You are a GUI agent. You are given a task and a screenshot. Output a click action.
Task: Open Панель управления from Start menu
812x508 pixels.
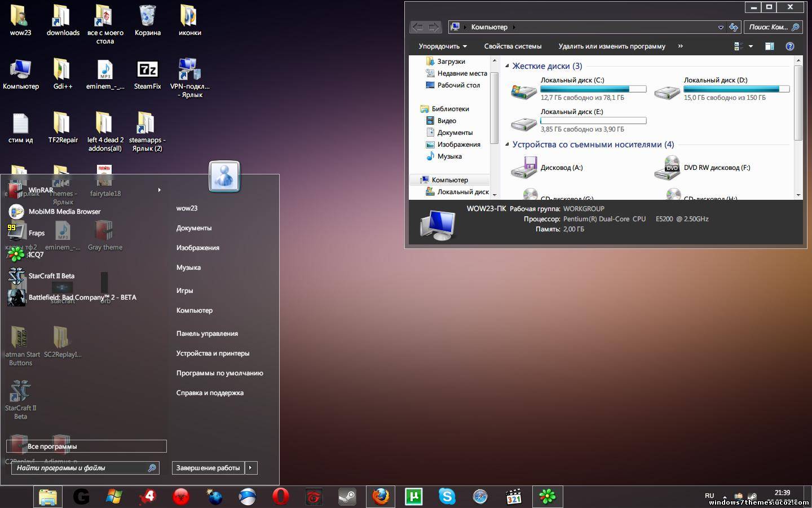point(207,334)
